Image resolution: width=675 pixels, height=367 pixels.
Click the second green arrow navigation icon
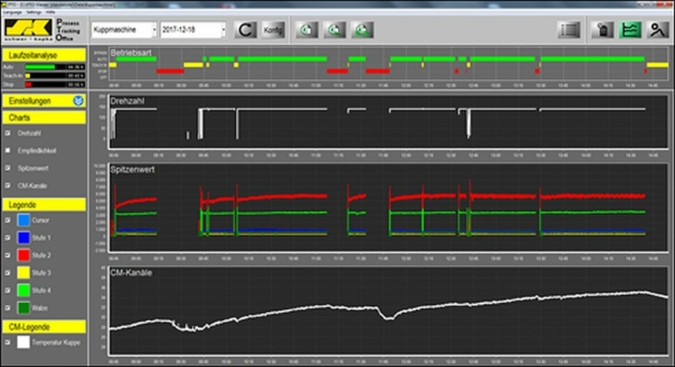point(334,30)
